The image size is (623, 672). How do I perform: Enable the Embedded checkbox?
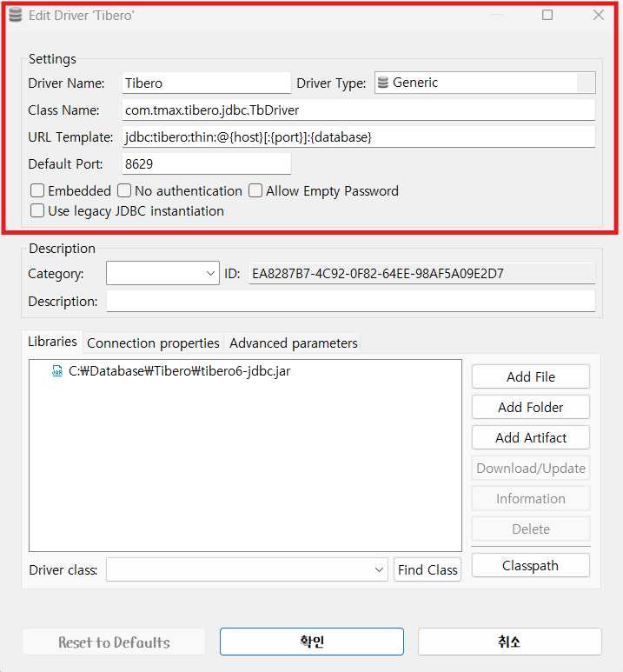37,190
